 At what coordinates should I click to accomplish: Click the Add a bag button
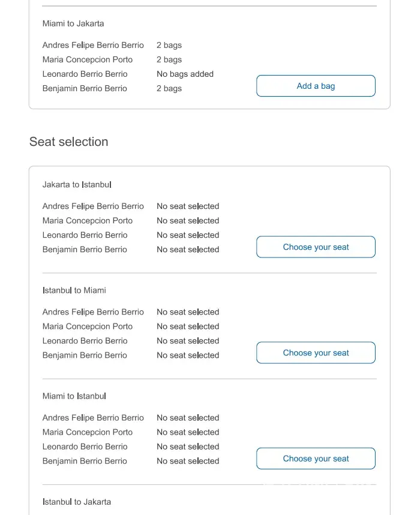[316, 86]
